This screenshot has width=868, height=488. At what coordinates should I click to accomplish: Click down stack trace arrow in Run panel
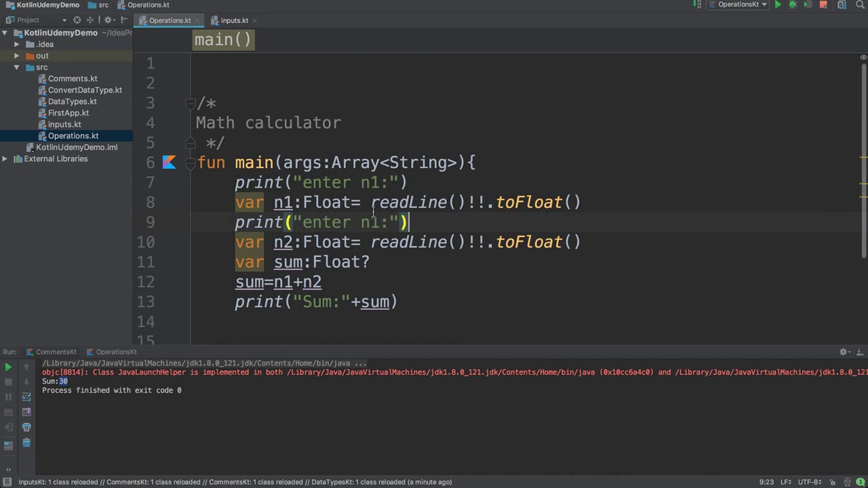click(x=26, y=382)
